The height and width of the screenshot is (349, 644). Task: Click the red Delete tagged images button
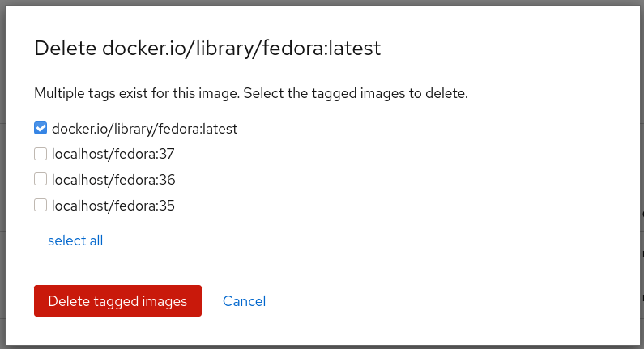118,301
